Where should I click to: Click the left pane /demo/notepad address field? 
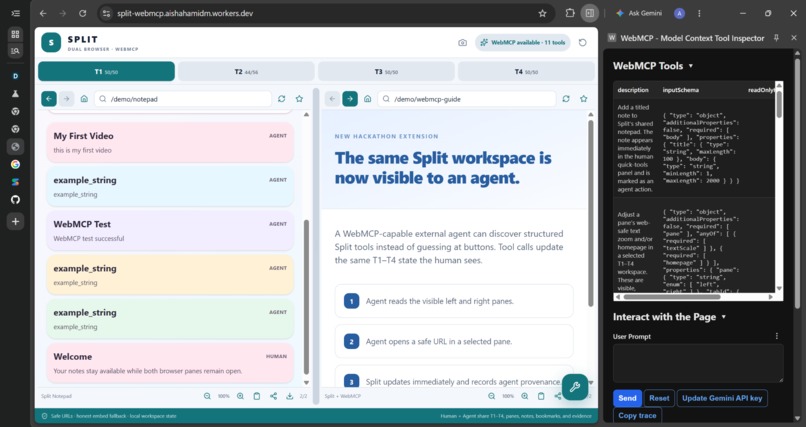[x=183, y=99]
